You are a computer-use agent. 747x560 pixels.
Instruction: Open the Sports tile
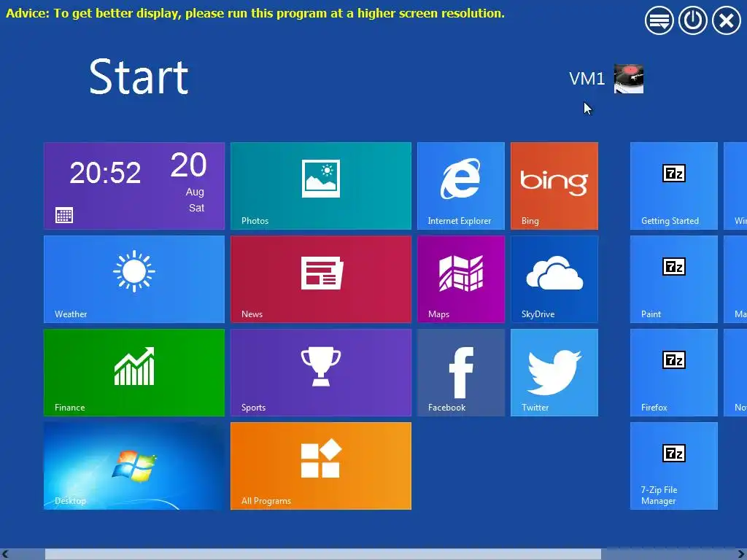[x=321, y=373]
